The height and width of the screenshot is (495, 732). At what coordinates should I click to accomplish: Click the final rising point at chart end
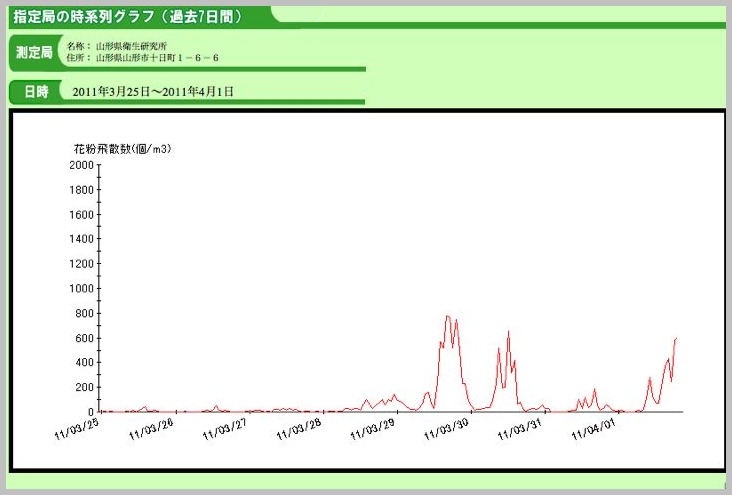point(676,339)
